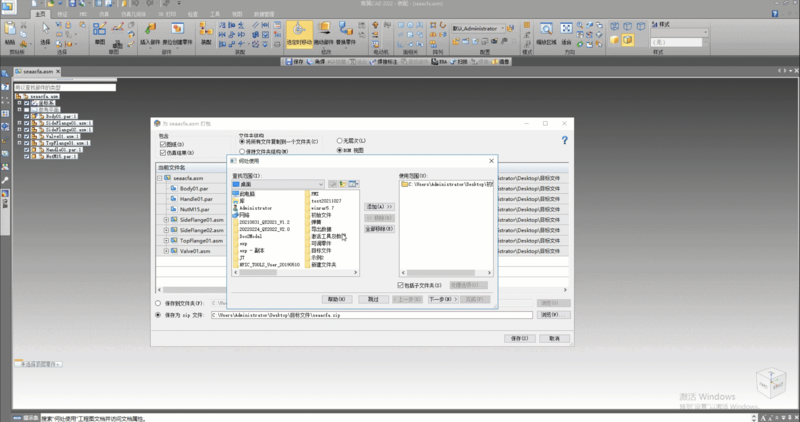Expand the SideFlange01.asm row in file list
Viewport: 800px width, 422px height.
coord(166,220)
